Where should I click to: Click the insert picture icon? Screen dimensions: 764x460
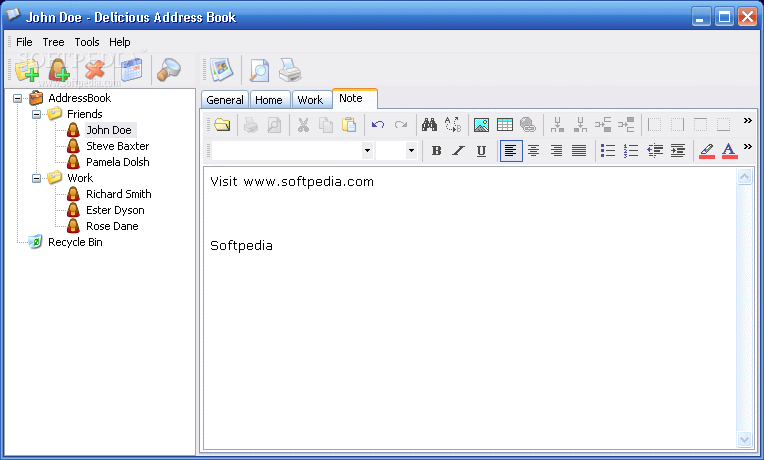pos(481,125)
